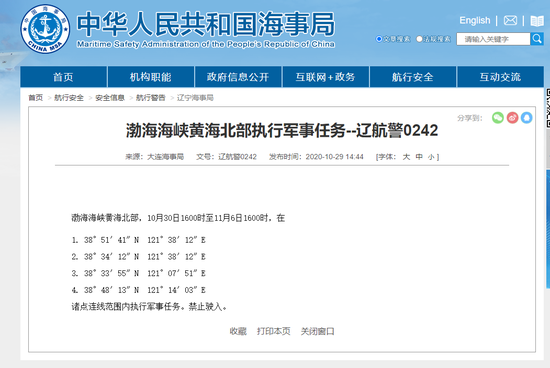Click the closing line 诸点连线范围内执行军事任务。禁止驶入。
Image resolution: width=550 pixels, height=368 pixels.
tap(149, 307)
